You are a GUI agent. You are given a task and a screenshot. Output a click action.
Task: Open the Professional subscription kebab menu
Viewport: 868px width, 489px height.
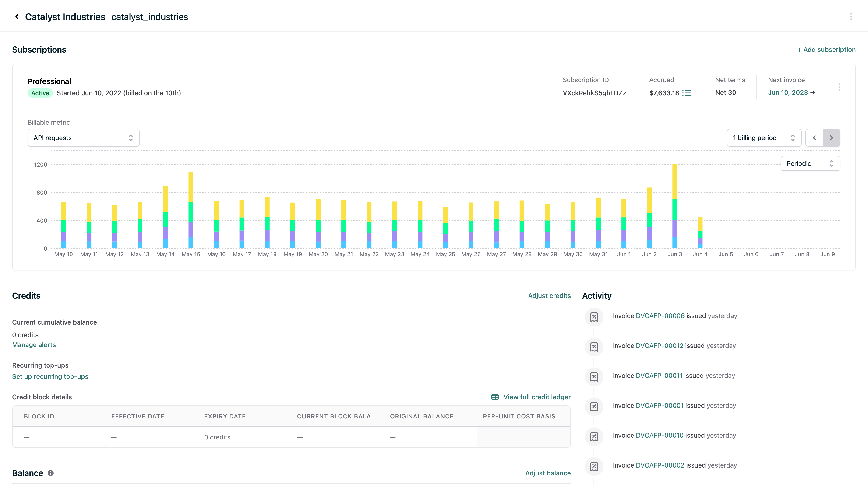(x=839, y=87)
